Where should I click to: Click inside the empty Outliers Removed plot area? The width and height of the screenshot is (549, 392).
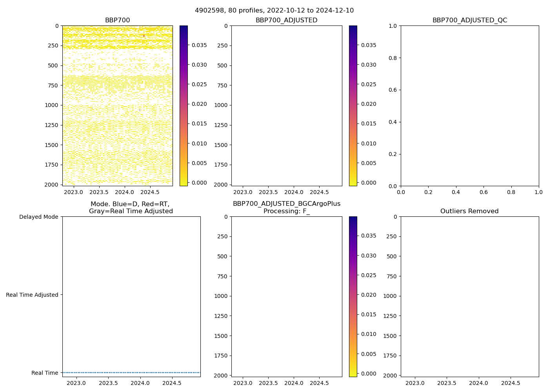(469, 297)
